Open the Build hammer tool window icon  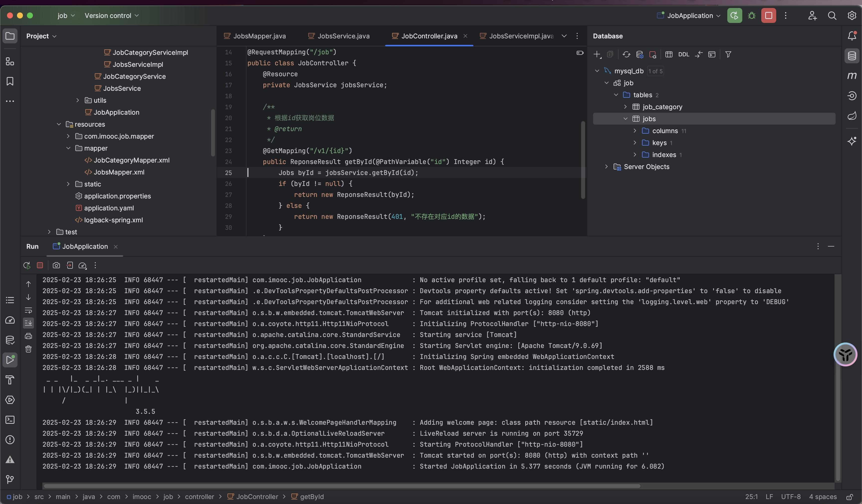[x=10, y=380]
